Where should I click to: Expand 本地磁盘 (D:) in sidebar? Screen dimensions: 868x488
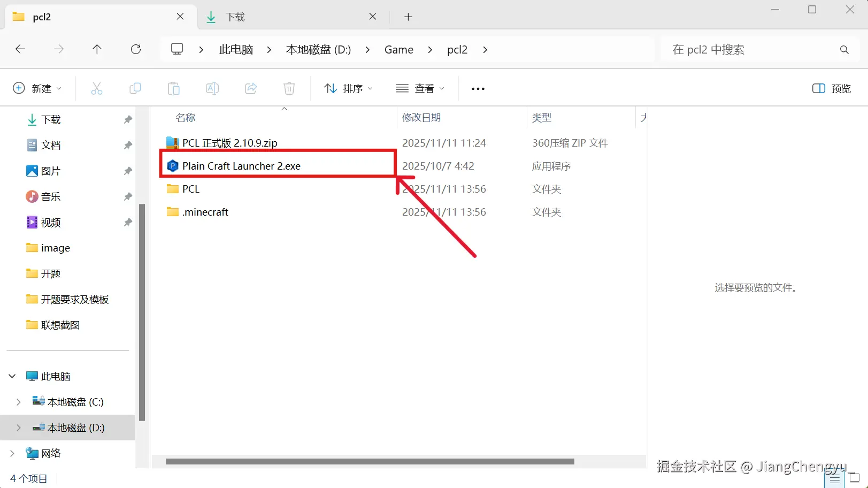pyautogui.click(x=19, y=428)
